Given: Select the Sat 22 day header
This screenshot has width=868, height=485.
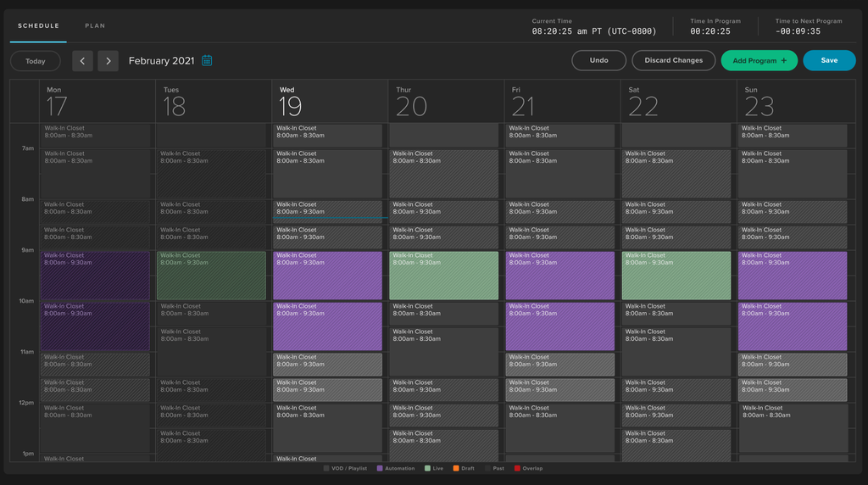Looking at the screenshot, I should (x=679, y=101).
